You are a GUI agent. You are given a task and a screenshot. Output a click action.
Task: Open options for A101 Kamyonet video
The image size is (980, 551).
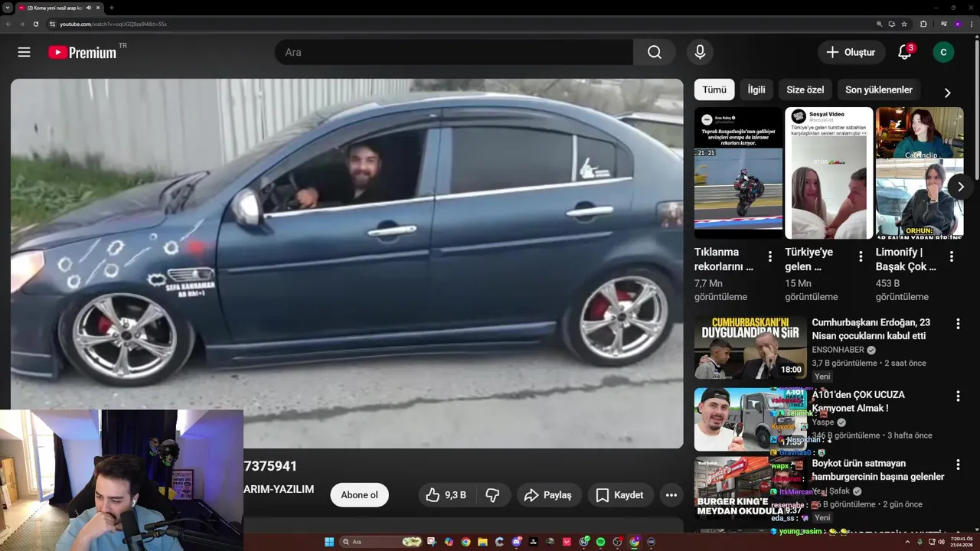957,396
